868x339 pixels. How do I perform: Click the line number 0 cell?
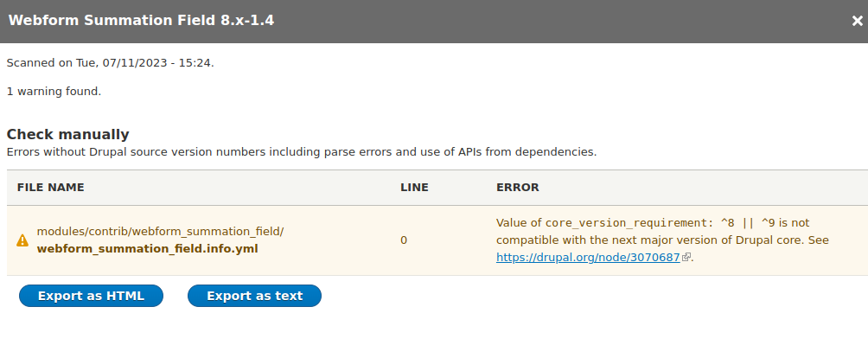coord(404,240)
